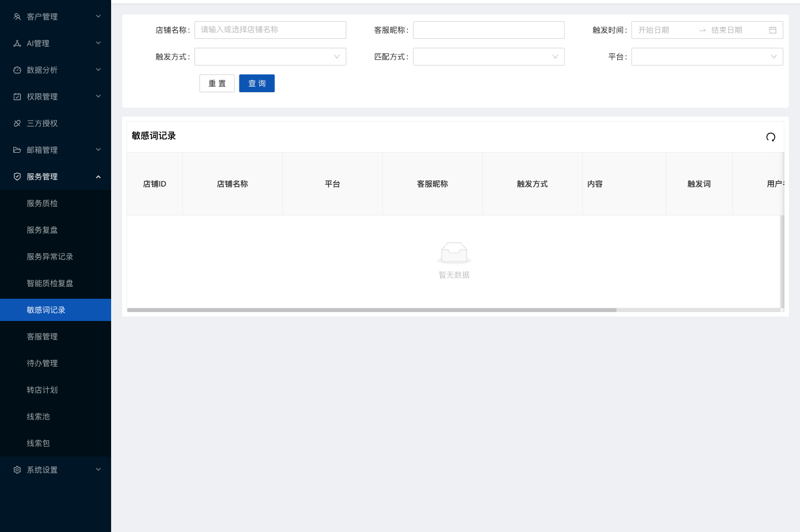Open 服务异常记录 in sidebar

[56, 257]
